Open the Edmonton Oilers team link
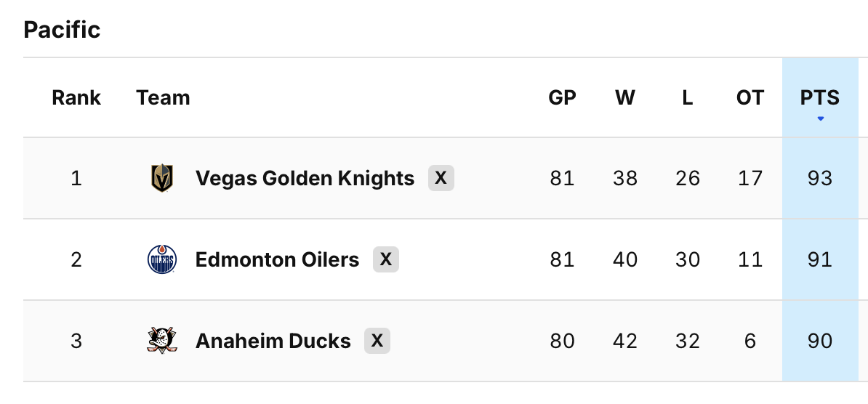This screenshot has width=868, height=404. click(x=277, y=259)
